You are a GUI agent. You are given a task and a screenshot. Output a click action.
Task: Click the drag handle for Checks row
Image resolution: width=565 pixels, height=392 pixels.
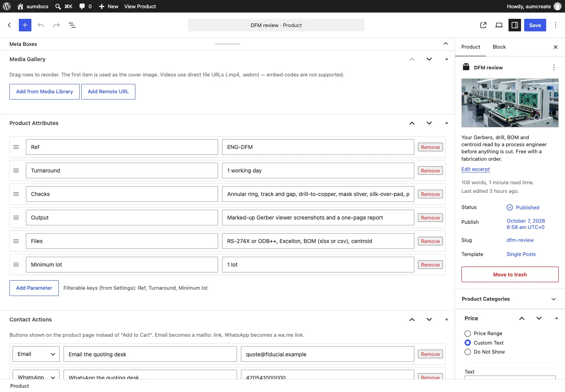coord(16,194)
